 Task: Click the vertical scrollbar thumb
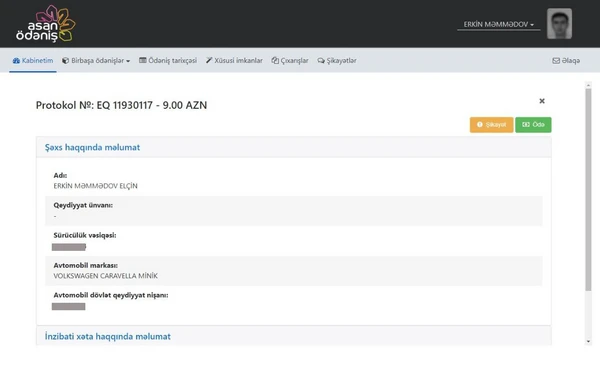pyautogui.click(x=588, y=189)
